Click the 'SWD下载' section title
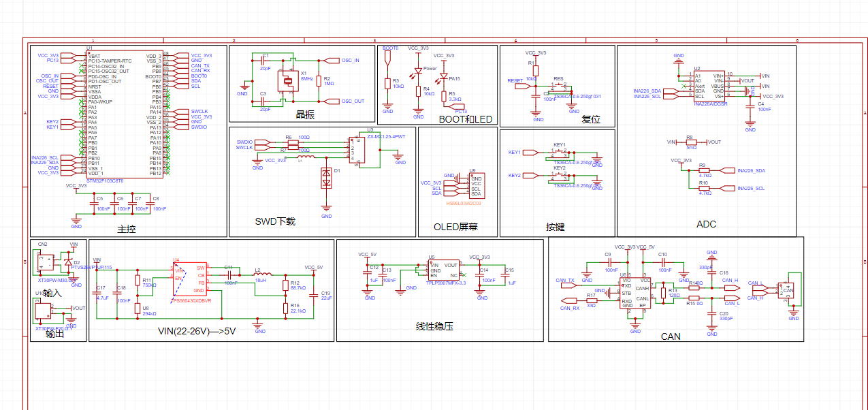The height and width of the screenshot is (410, 868). point(275,221)
